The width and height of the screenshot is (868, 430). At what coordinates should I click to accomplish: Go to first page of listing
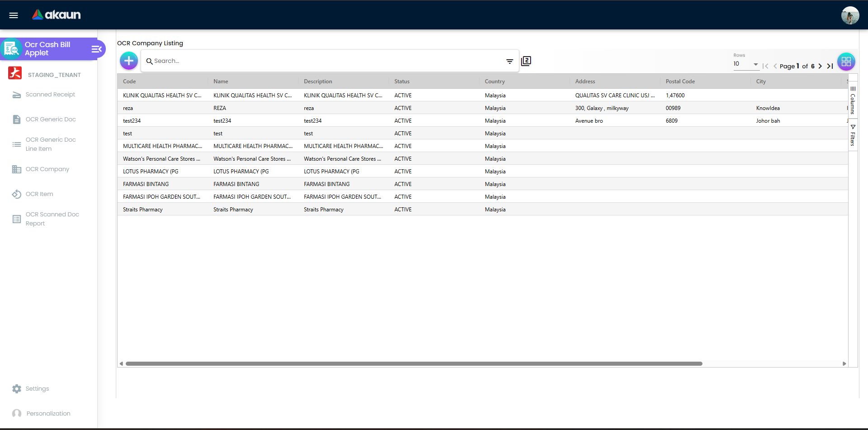click(765, 66)
